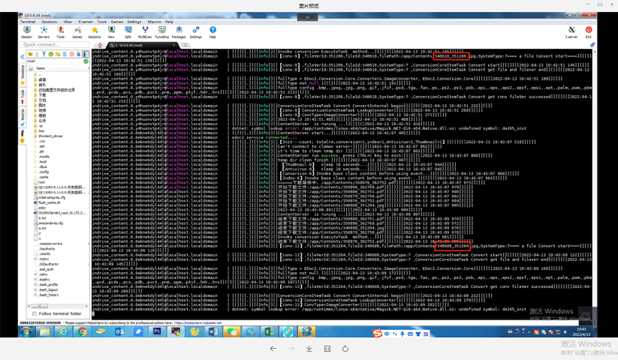The height and width of the screenshot is (360, 618).
Task: Click the mobaxterm.mobatek.net link
Action: pos(198,323)
